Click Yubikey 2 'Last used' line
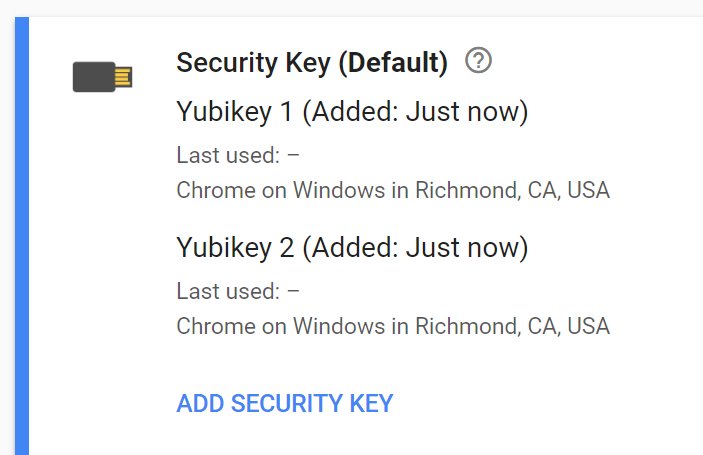The width and height of the screenshot is (703, 455). (x=238, y=291)
